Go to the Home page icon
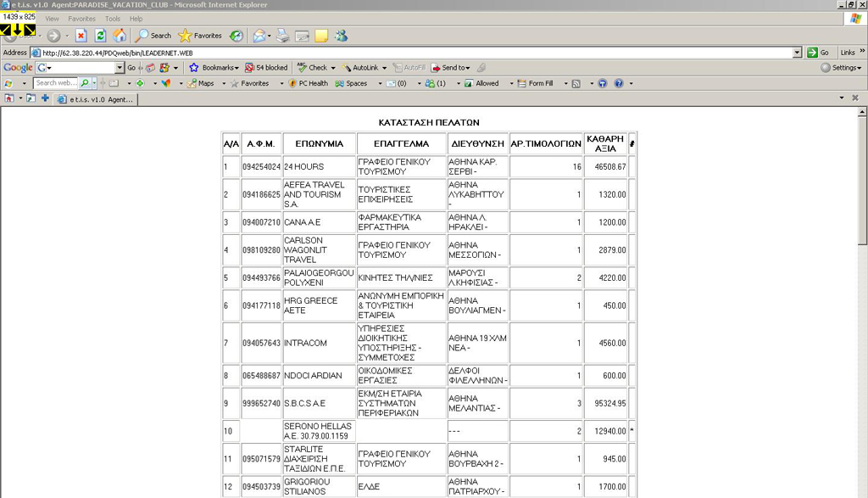Screen dimensions: 868x498 pos(120,36)
